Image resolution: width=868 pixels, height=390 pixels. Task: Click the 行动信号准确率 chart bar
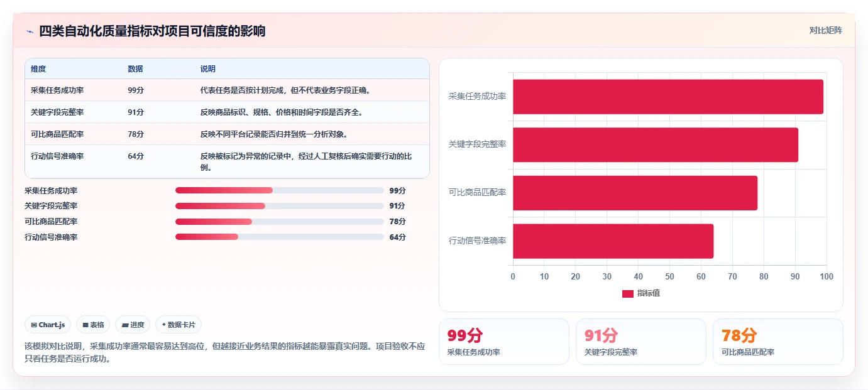(x=613, y=241)
